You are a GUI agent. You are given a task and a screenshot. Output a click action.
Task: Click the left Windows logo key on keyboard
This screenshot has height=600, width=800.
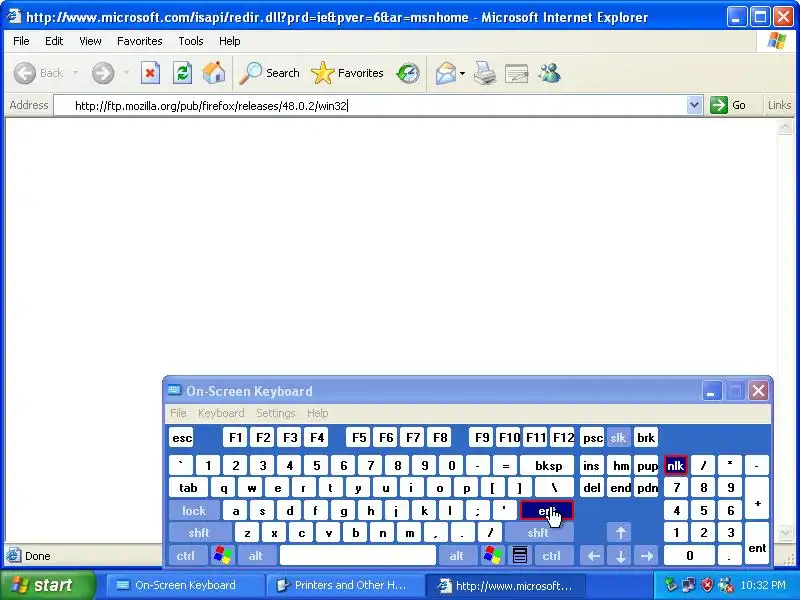(x=223, y=555)
